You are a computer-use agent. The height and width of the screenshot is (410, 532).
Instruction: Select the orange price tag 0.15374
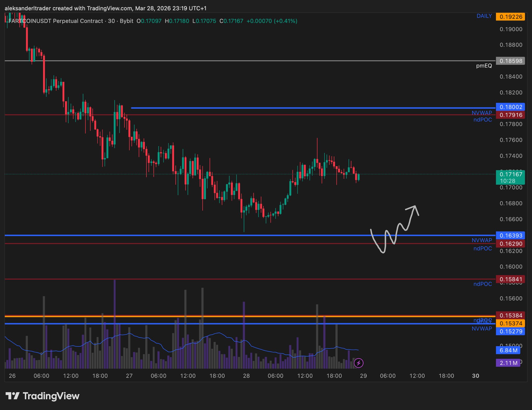(510, 323)
